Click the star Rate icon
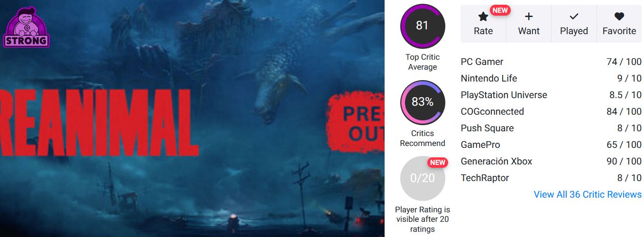Viewport: 644px width, 237px height. pyautogui.click(x=483, y=17)
